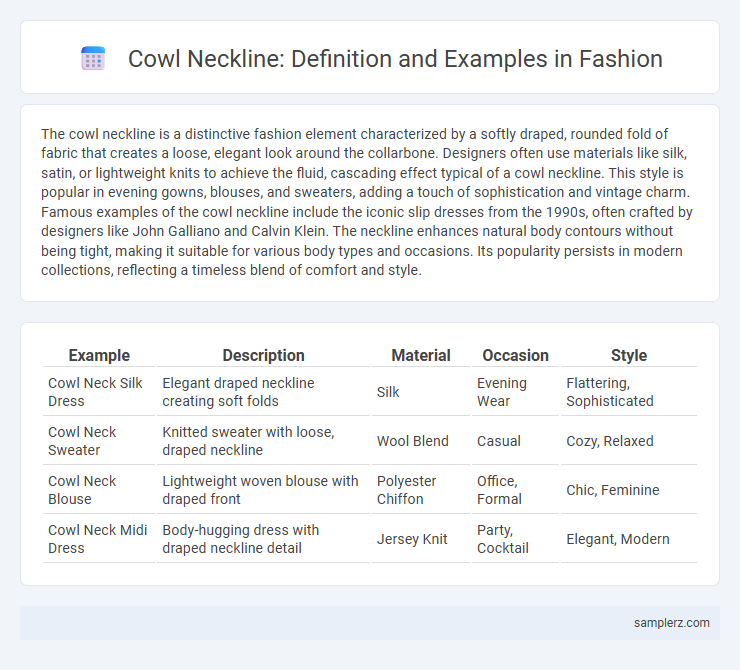The height and width of the screenshot is (670, 740).
Task: Click the 'Elegant, Modern' style cell
Action: coord(629,539)
